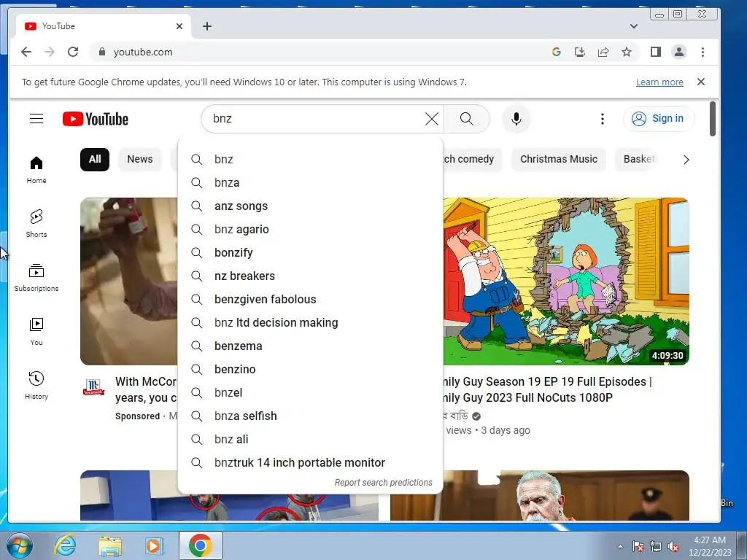The image size is (747, 560).
Task: Select the All filter chip
Action: click(95, 159)
